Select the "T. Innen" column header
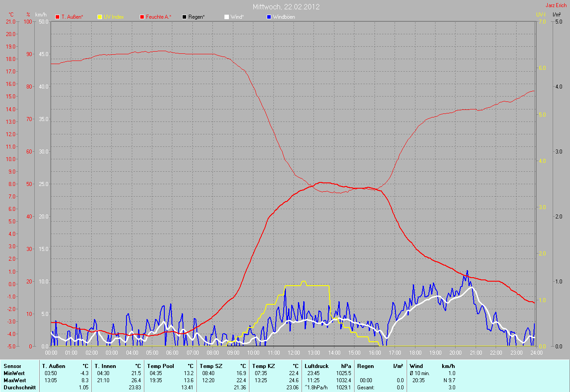Viewport: 570px width, 392px height. (105, 366)
